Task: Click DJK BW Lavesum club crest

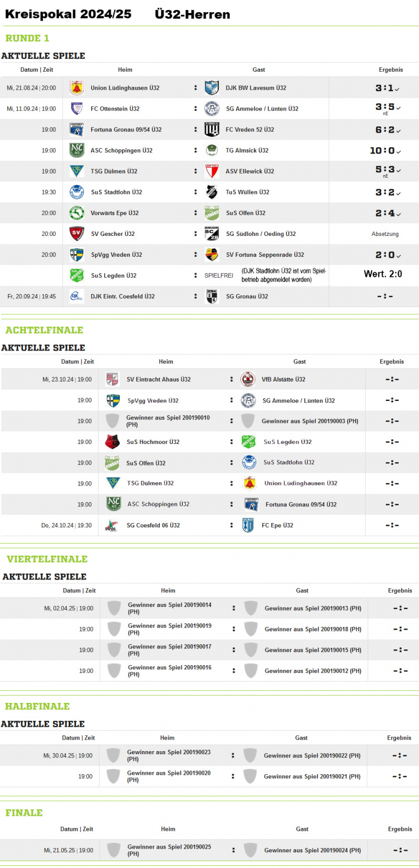Action: coord(212,88)
